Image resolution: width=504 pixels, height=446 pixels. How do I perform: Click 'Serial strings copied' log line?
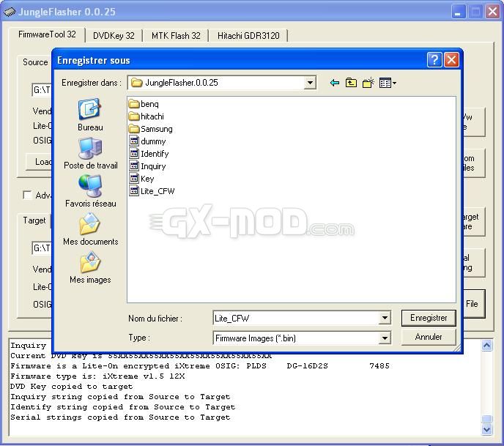click(120, 417)
